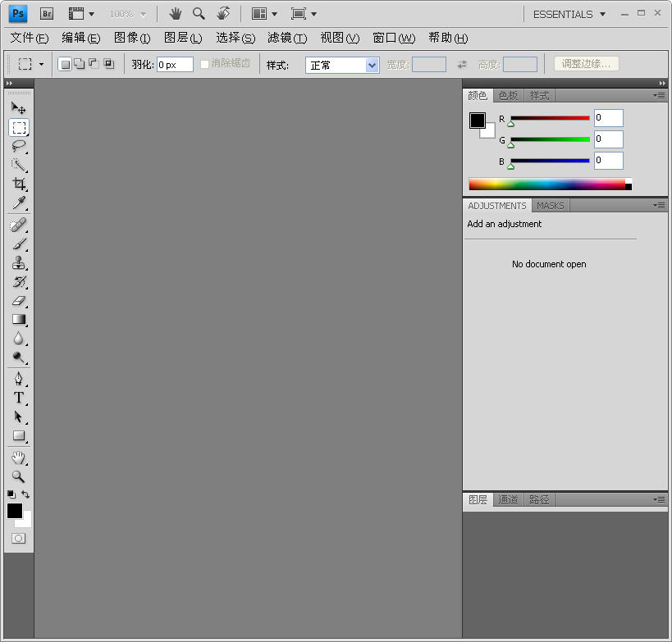
Task: Switch to the 通道 tab
Action: click(x=508, y=499)
